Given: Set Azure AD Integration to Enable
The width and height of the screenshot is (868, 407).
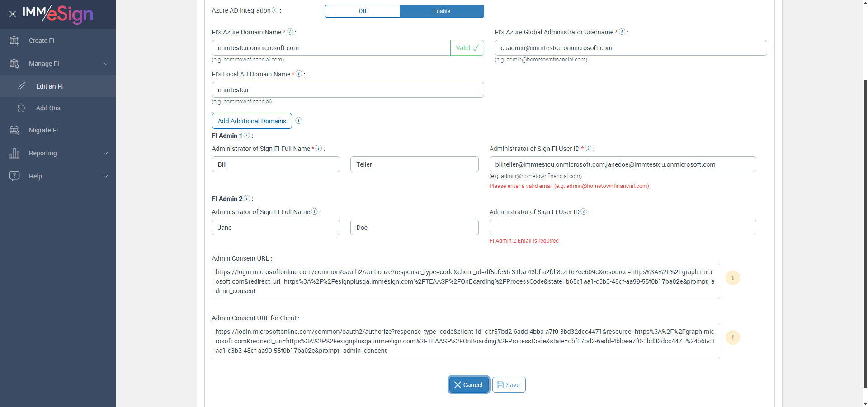Looking at the screenshot, I should [441, 11].
